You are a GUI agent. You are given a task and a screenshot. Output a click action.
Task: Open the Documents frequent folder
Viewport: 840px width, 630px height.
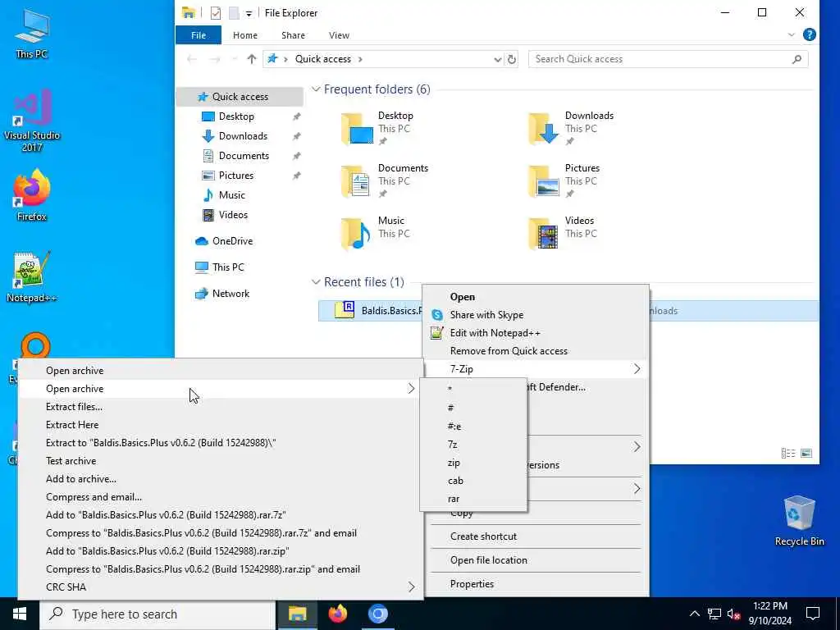click(385, 180)
